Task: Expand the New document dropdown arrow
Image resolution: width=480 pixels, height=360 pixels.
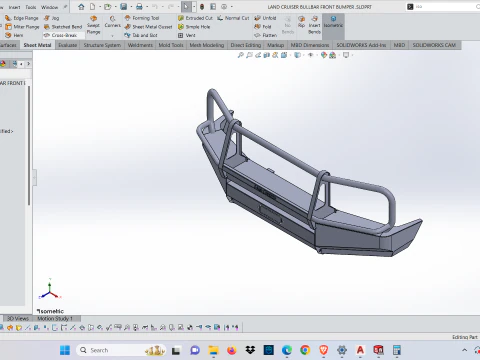Action: 100,7
